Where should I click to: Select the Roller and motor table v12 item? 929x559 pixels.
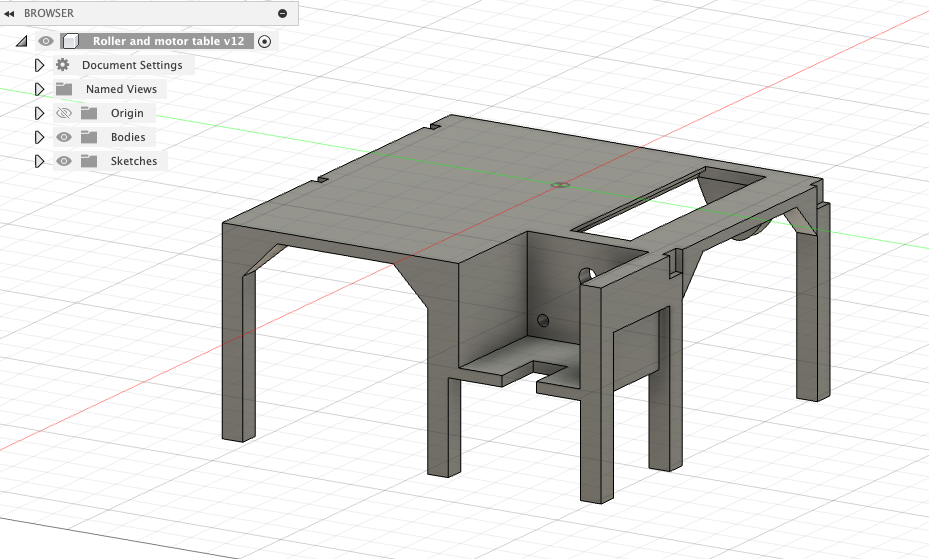click(x=168, y=41)
